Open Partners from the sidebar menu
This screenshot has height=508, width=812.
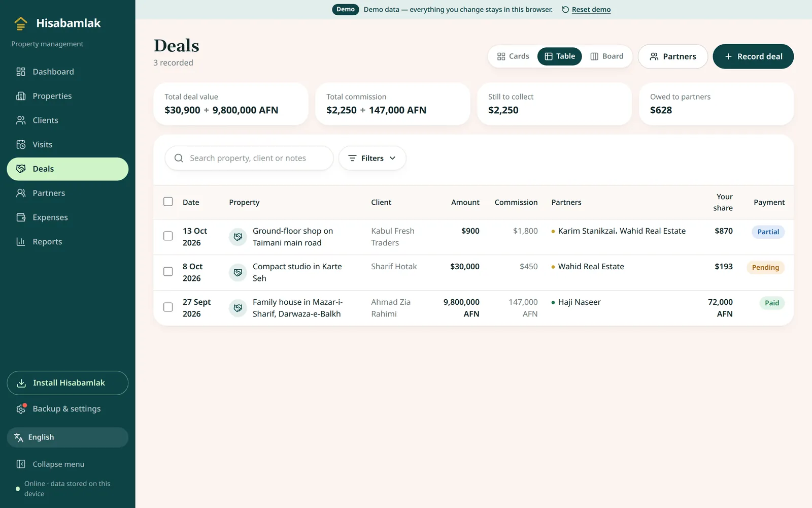[67, 193]
